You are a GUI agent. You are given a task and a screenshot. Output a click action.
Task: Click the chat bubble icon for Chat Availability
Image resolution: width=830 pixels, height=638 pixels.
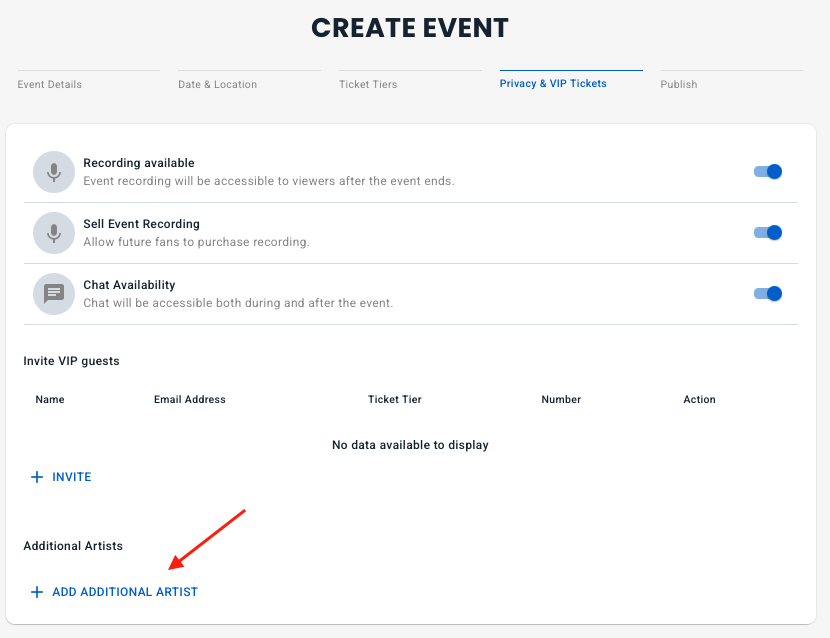[x=54, y=294]
